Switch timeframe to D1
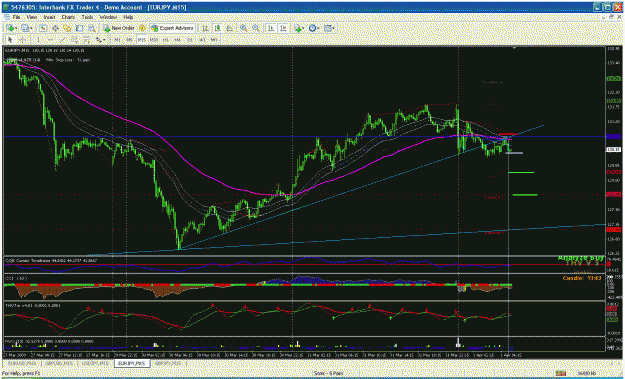Image resolution: width=625 pixels, height=379 pixels. (x=190, y=40)
